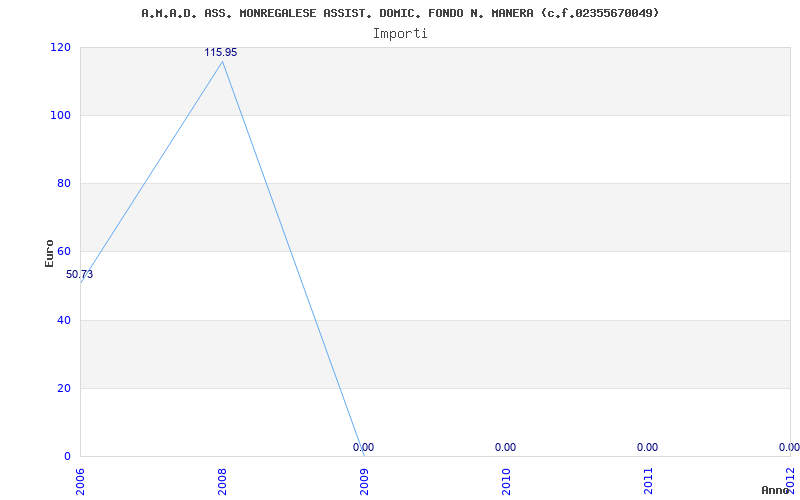800x500 pixels.
Task: Click the 2008 x-axis year label
Action: 222,482
